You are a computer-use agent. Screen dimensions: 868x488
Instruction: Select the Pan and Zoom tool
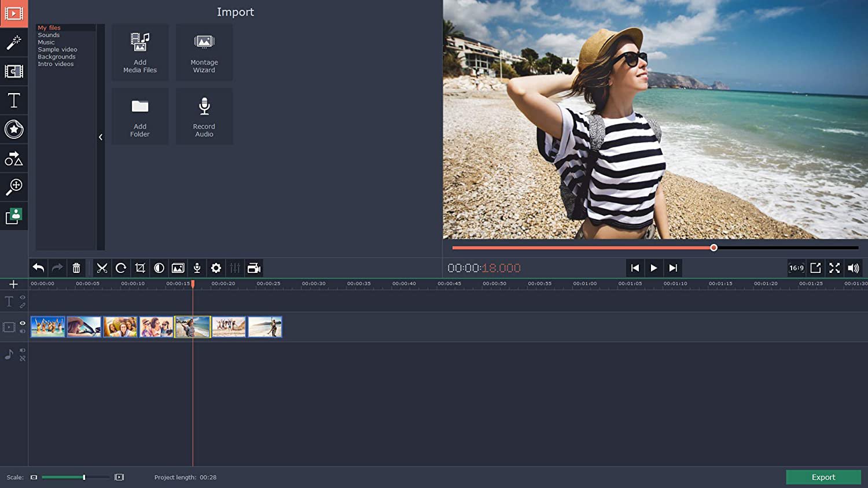click(x=14, y=187)
